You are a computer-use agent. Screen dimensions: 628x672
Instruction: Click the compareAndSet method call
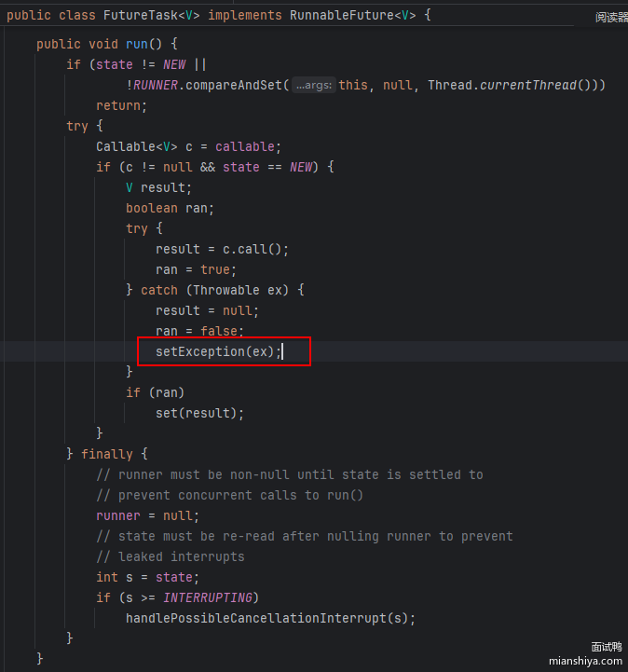pos(238,85)
